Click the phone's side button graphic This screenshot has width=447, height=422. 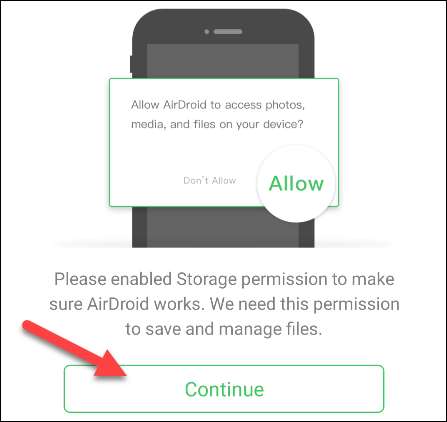[131, 65]
